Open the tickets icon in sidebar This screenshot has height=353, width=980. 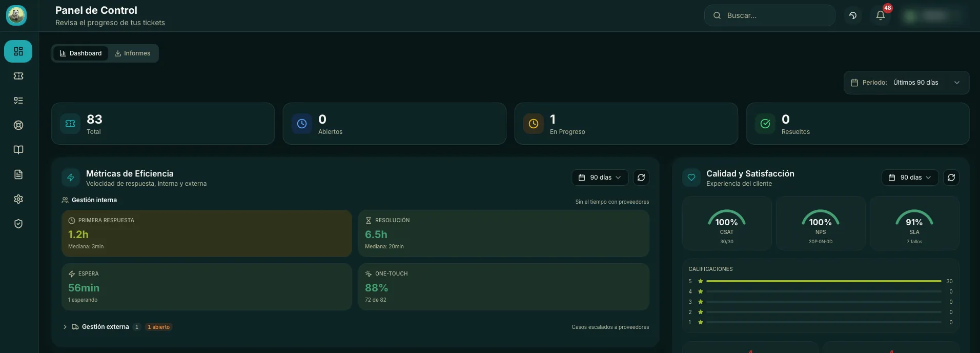18,76
